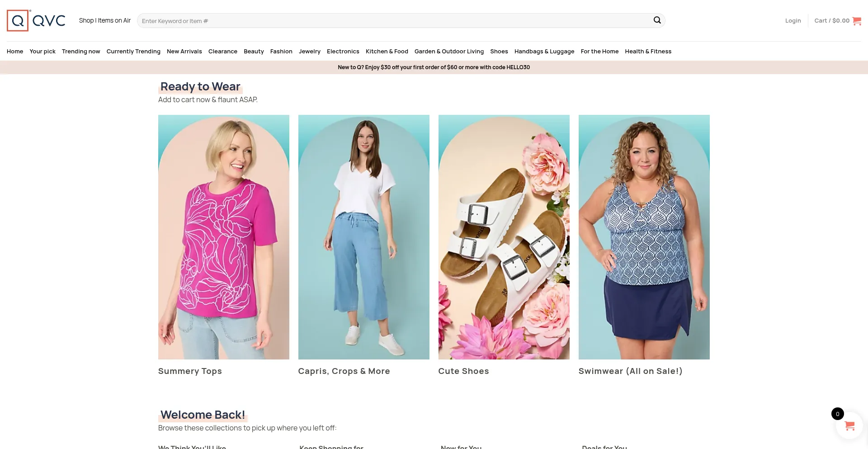Click the search magnifier icon
The width and height of the screenshot is (868, 449).
657,20
